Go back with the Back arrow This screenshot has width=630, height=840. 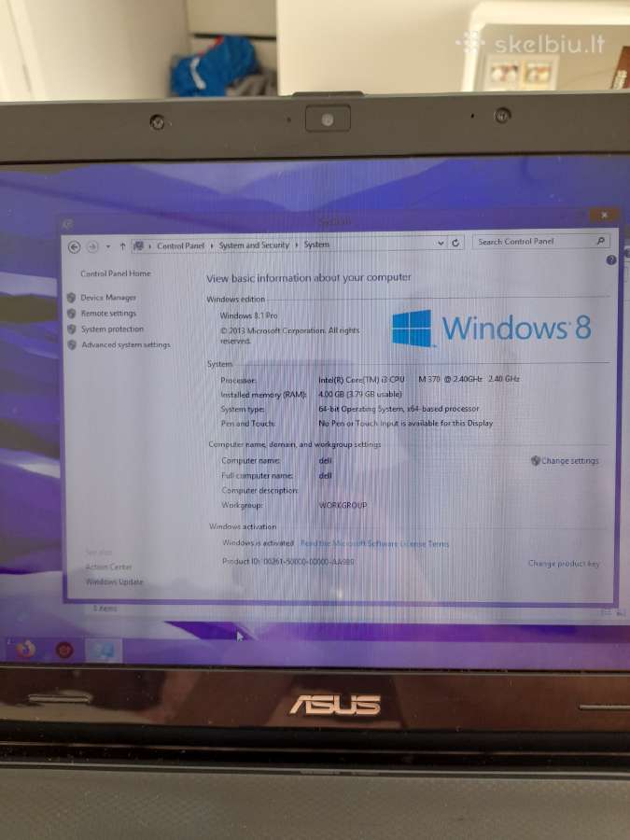75,247
